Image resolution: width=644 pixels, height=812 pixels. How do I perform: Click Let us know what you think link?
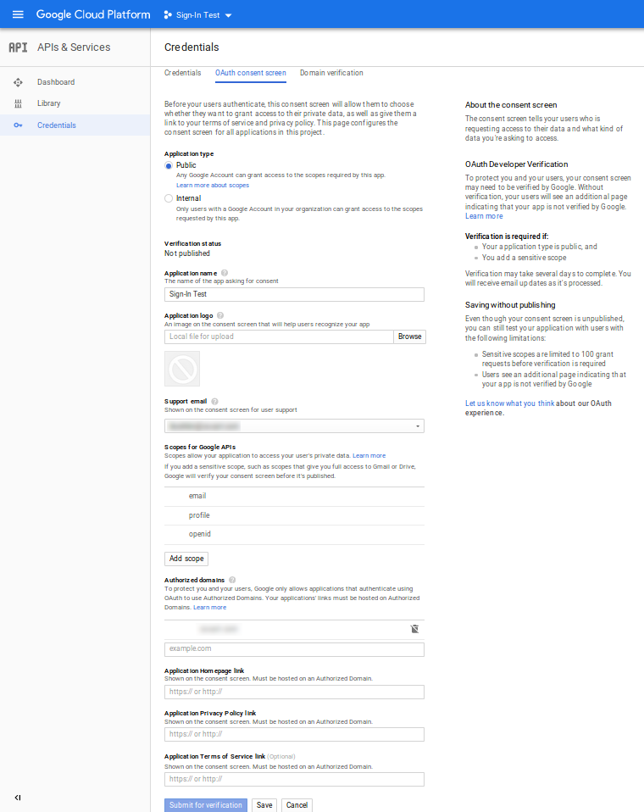point(509,403)
